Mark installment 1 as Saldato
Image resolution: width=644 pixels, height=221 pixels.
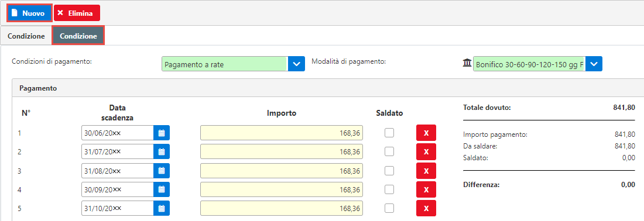(389, 133)
